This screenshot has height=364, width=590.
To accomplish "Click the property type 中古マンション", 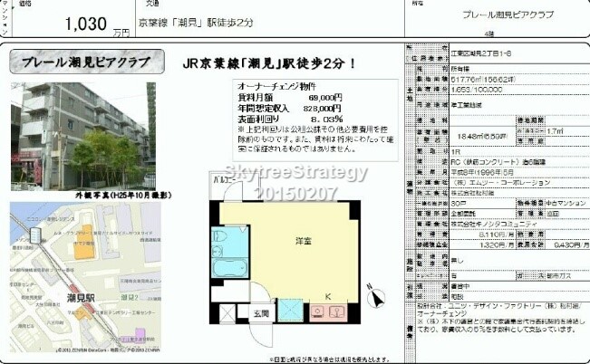I will point(566,204).
